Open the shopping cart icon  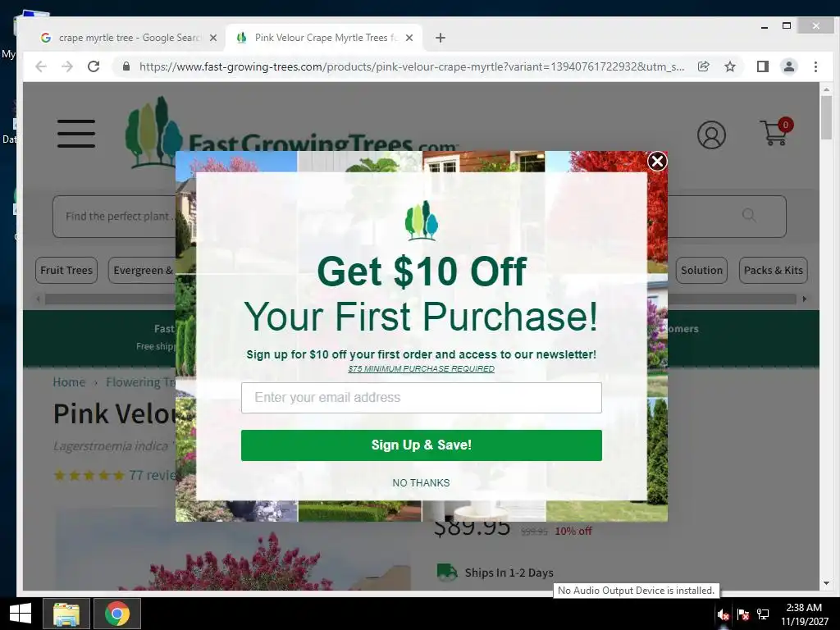click(776, 132)
